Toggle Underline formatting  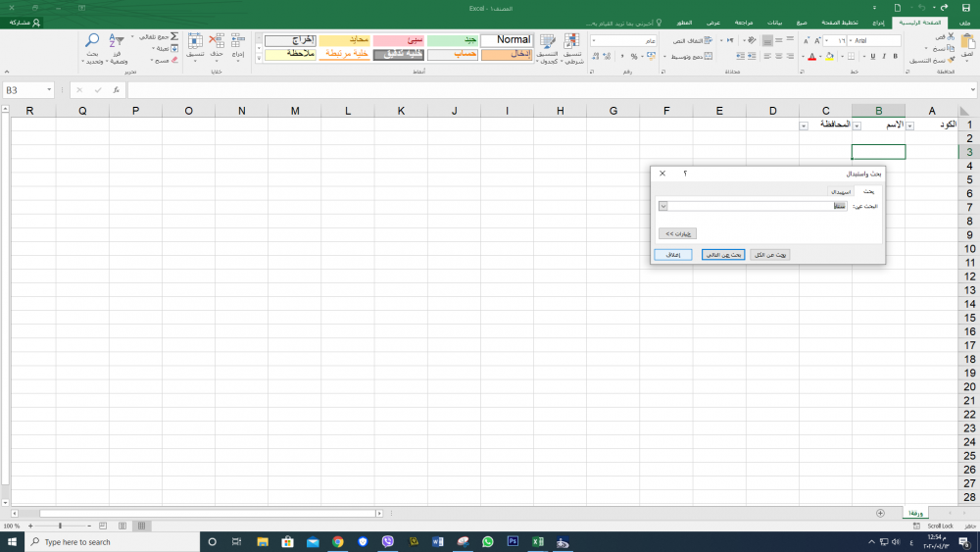(872, 56)
